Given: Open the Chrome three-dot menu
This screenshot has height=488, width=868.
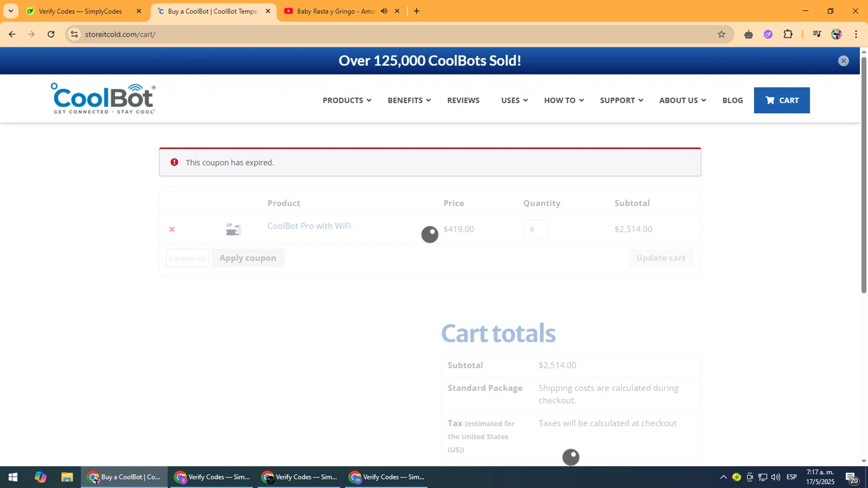Looking at the screenshot, I should (856, 34).
